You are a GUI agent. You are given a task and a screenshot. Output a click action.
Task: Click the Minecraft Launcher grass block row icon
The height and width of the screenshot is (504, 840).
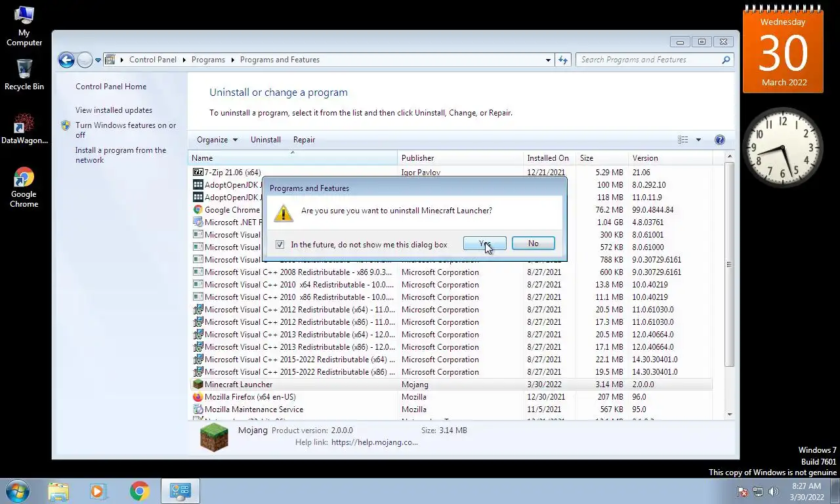[198, 385]
